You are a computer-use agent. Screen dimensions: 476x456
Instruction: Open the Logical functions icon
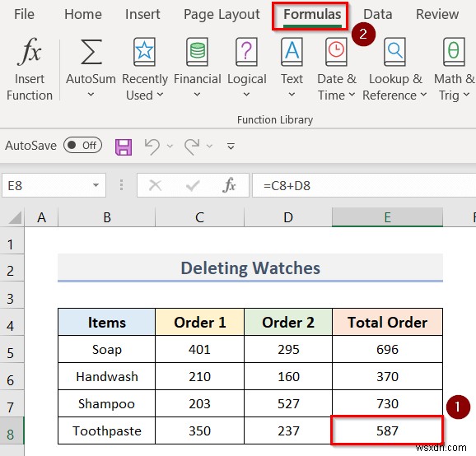(x=246, y=52)
